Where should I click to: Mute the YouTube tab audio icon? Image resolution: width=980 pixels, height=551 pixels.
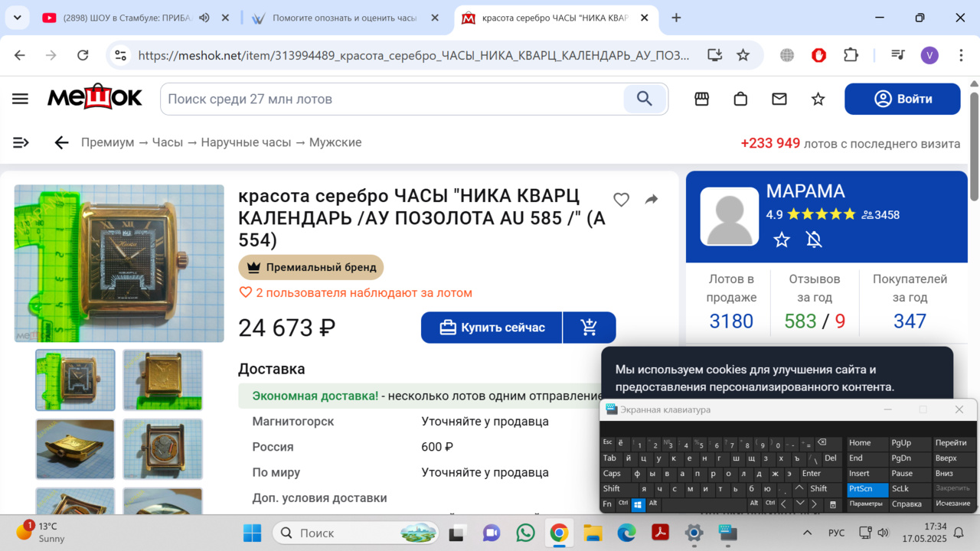204,18
